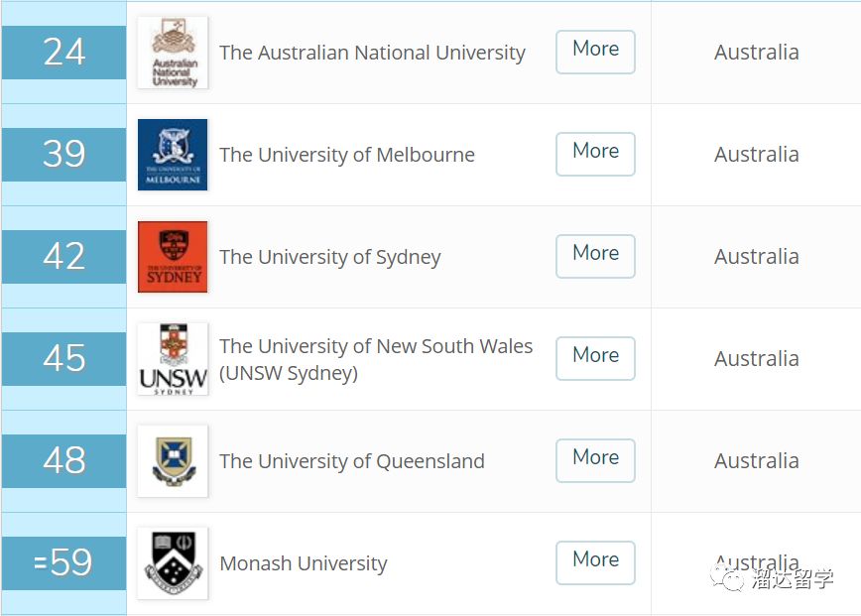Click the University of Melbourne crest logo
Viewport: 861px width, 616px height.
[x=173, y=155]
